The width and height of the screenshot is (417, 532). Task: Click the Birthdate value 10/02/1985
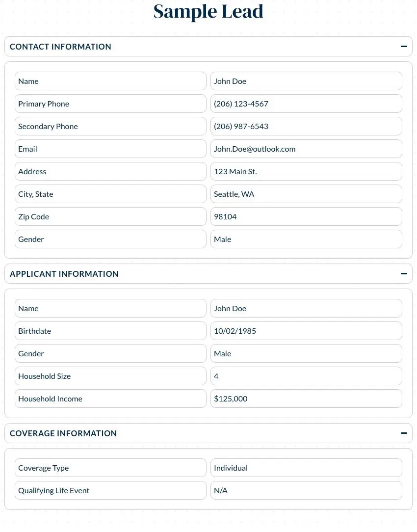click(306, 331)
